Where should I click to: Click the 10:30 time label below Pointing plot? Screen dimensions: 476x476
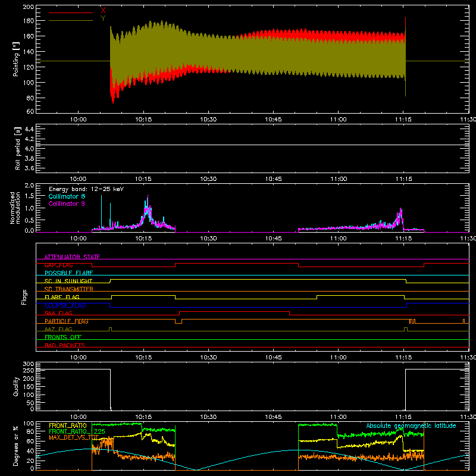click(208, 120)
